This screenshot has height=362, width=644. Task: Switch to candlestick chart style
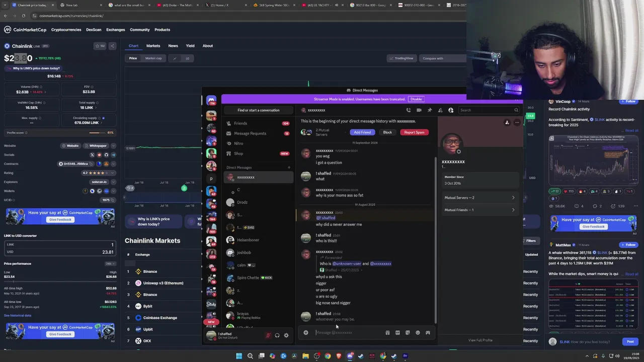pyautogui.click(x=187, y=58)
